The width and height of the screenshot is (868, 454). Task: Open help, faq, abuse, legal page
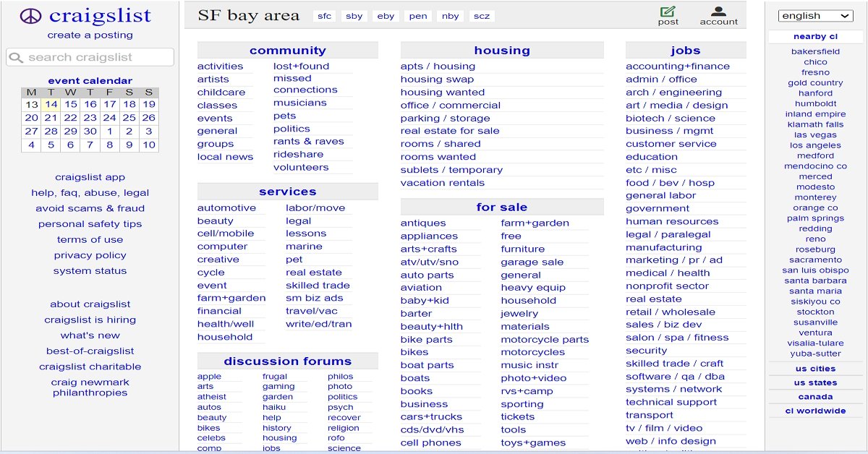(x=90, y=193)
